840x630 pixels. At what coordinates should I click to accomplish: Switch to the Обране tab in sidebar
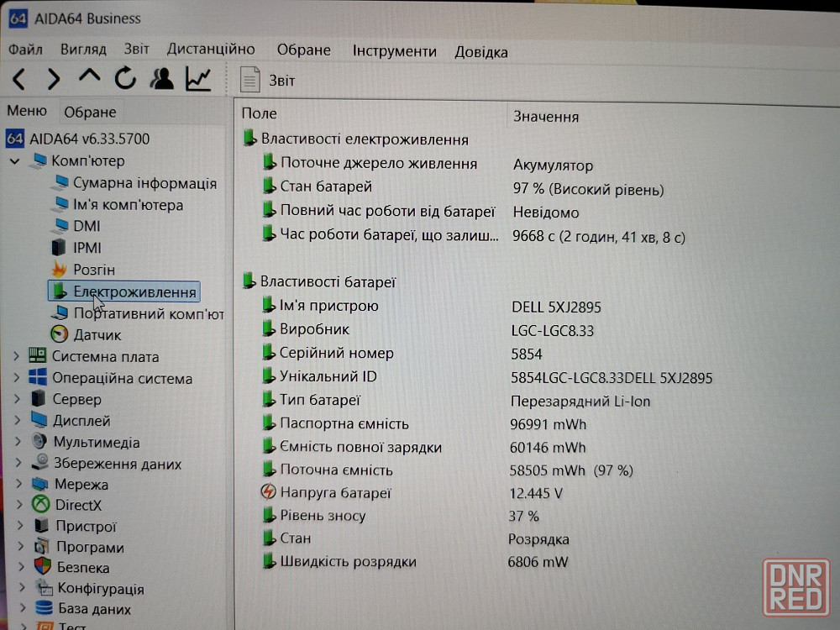pos(90,112)
